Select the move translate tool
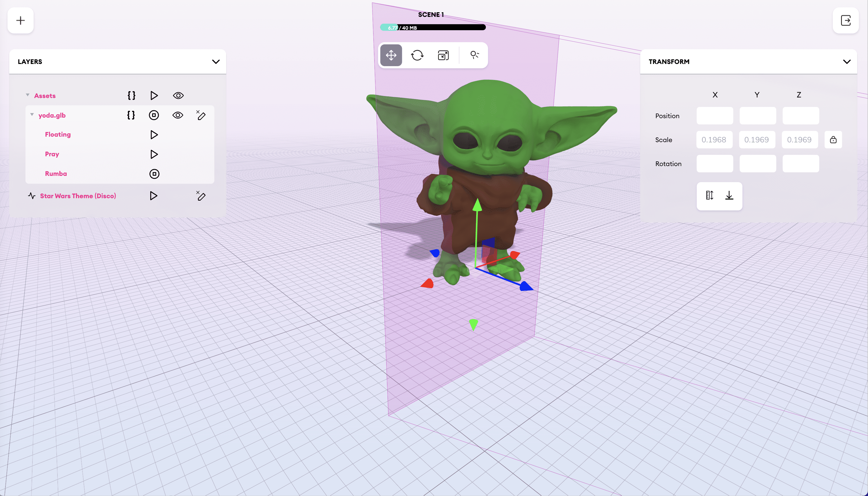Screen dimensions: 868x496 (x=391, y=55)
